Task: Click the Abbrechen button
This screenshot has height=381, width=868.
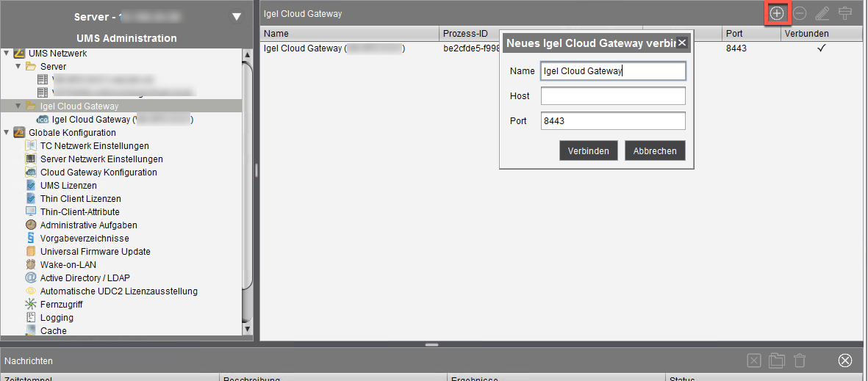Action: coord(655,151)
